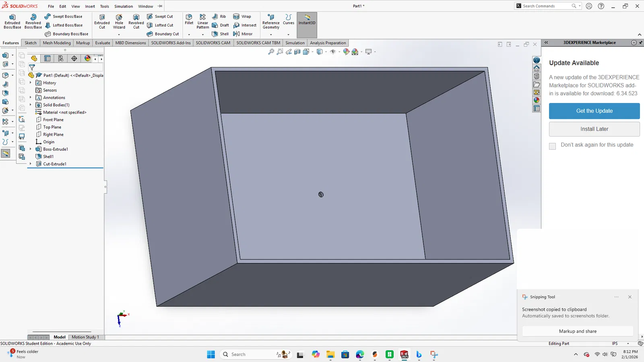This screenshot has height=362, width=644.
Task: Use the Rib feature tool
Action: coord(219,17)
